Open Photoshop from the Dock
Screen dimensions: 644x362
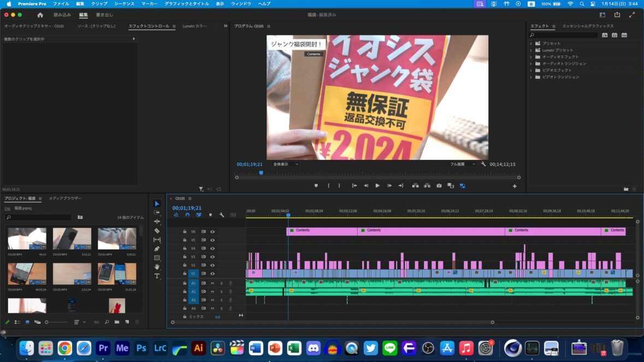pyautogui.click(x=141, y=348)
